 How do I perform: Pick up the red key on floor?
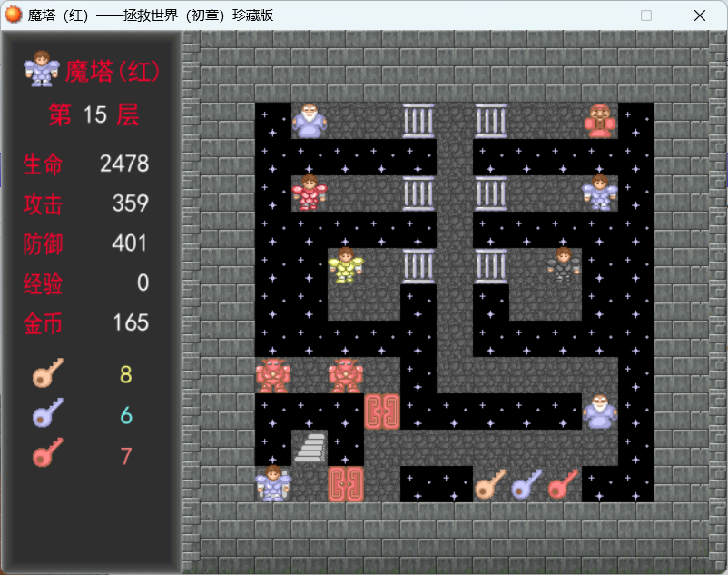[x=563, y=484]
